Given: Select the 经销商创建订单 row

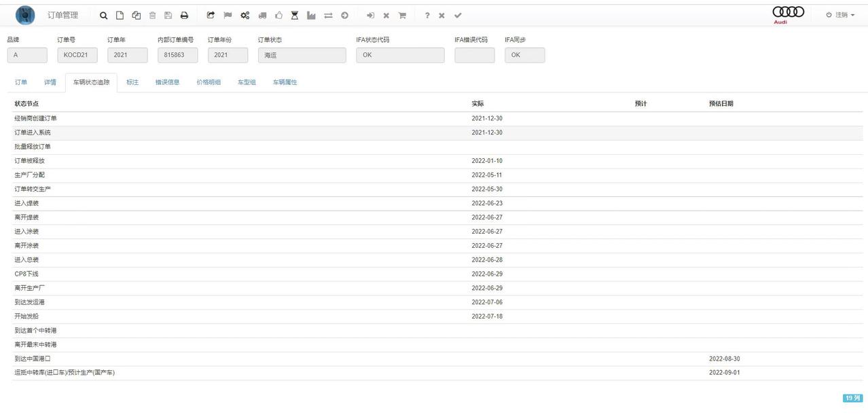Looking at the screenshot, I should pos(437,119).
